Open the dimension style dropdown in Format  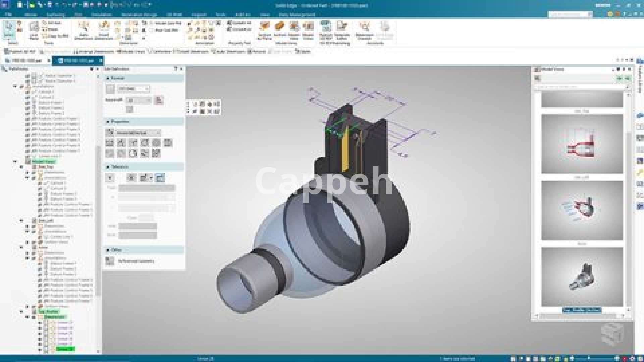tap(147, 89)
